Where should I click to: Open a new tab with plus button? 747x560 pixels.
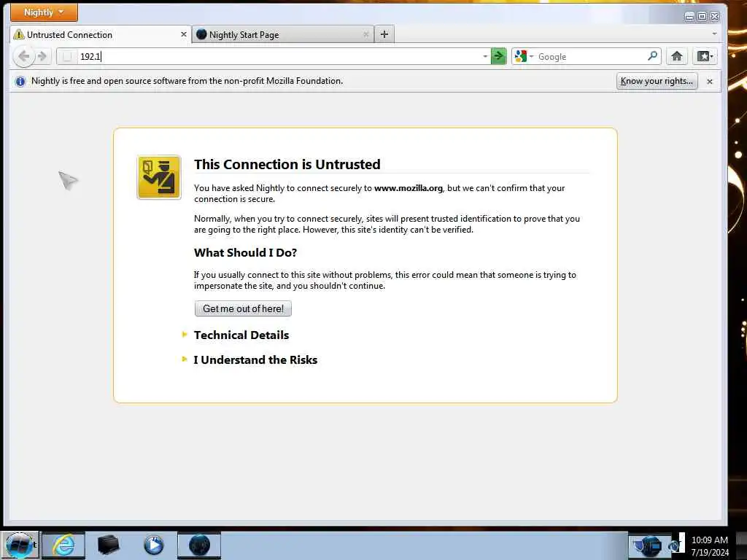click(x=384, y=34)
